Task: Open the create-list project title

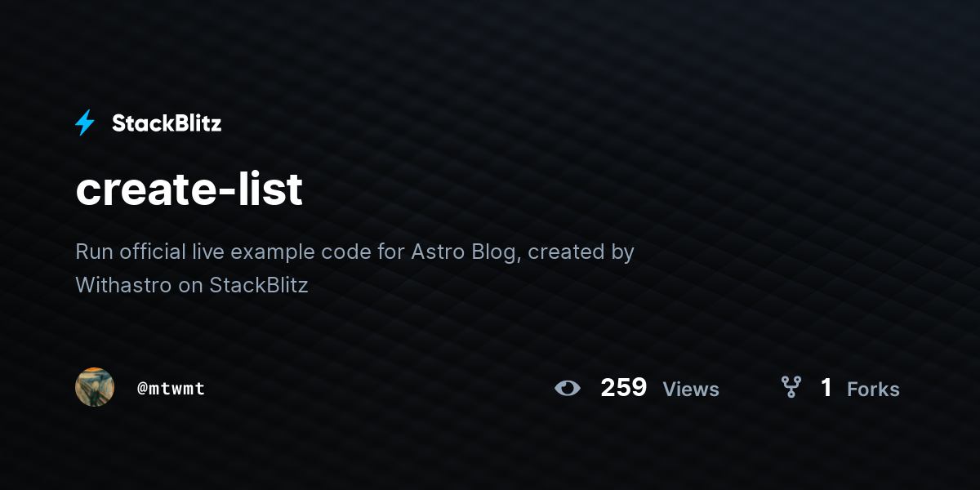Action: [189, 189]
